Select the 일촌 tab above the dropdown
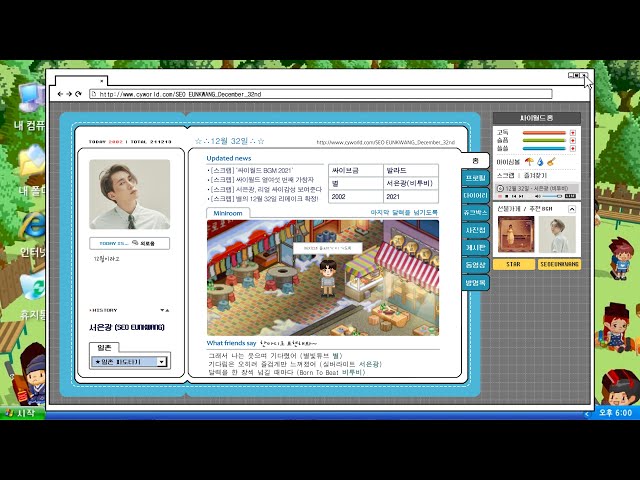This screenshot has width=640, height=480. (104, 348)
